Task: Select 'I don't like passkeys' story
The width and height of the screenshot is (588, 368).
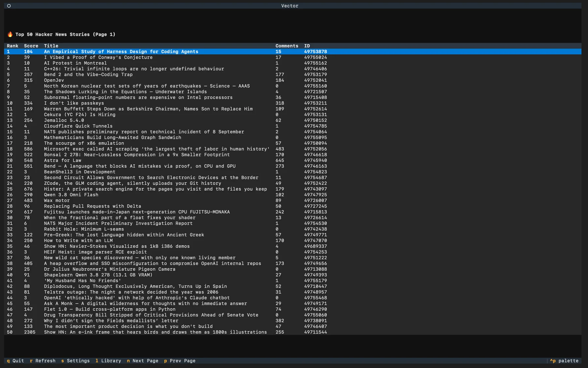Action: pyautogui.click(x=293, y=103)
